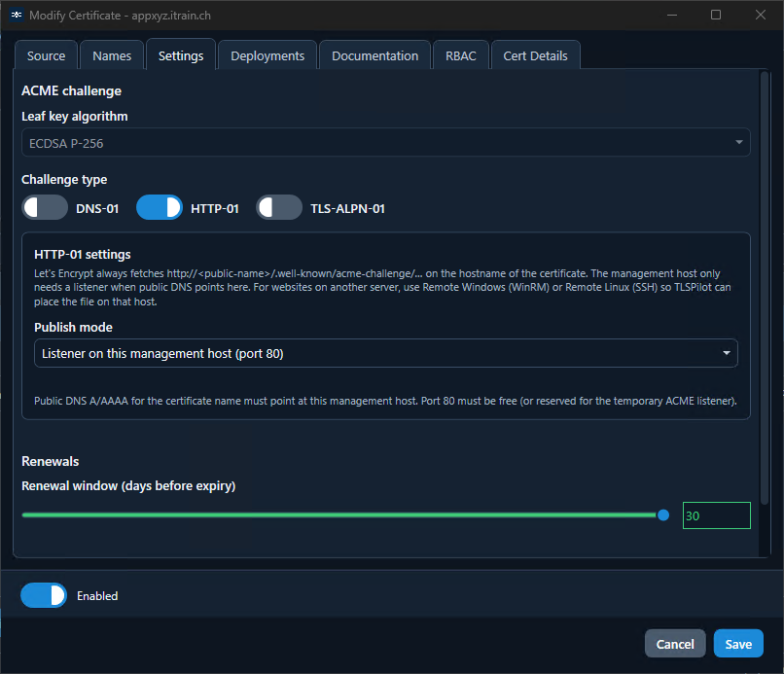Image resolution: width=784 pixels, height=674 pixels.
Task: Minimize the Modify Certificate window
Action: point(672,15)
